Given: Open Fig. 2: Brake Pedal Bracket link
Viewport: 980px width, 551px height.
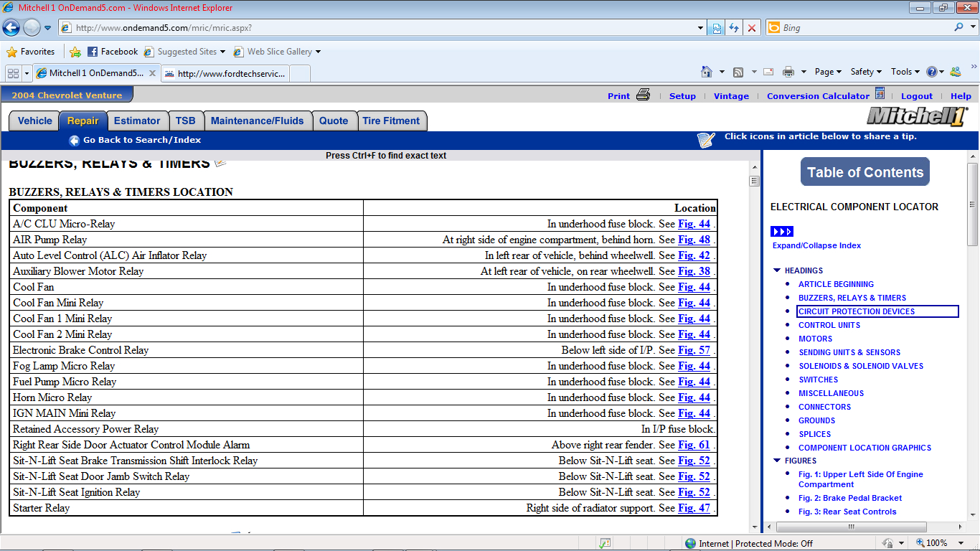Looking at the screenshot, I should 850,498.
